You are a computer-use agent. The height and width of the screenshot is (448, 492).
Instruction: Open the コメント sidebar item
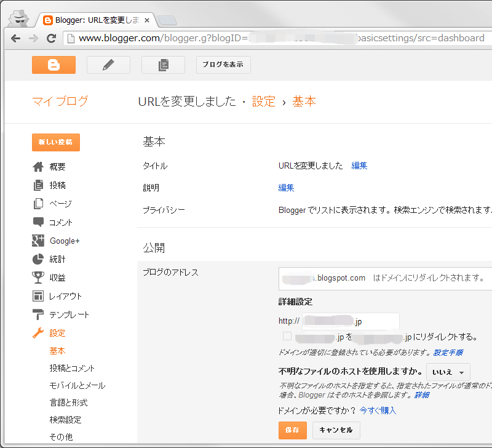(x=61, y=222)
